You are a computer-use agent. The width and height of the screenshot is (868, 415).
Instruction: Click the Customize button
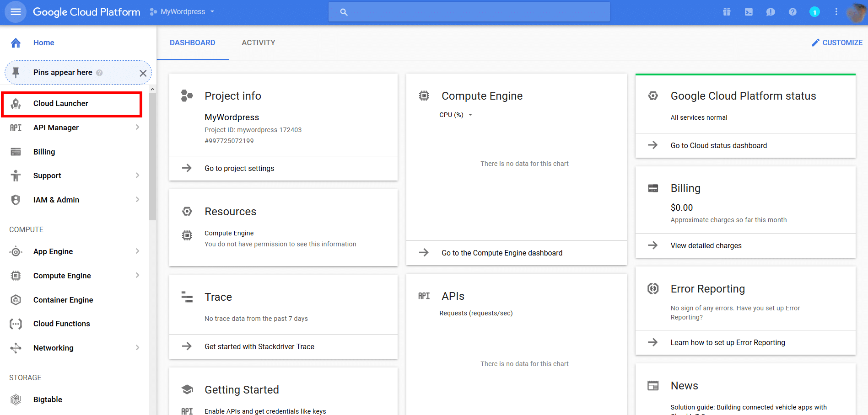[837, 43]
